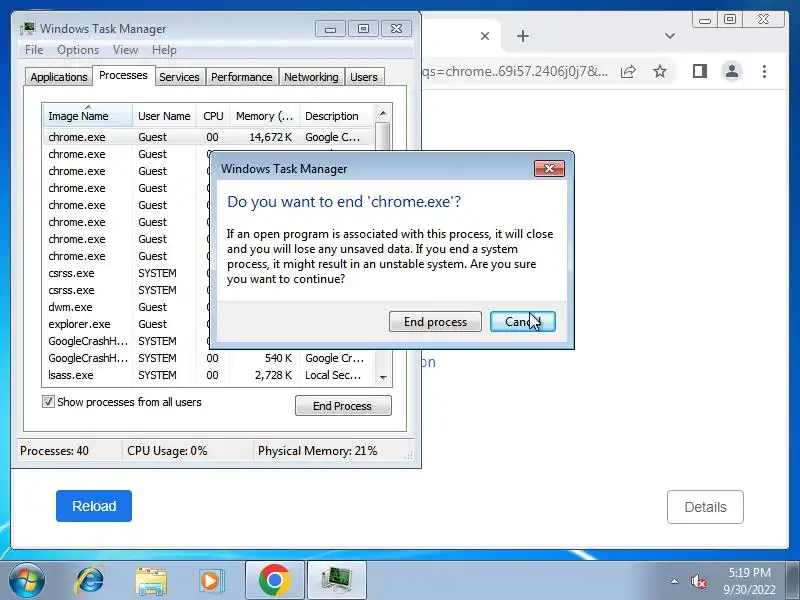Click Details button on Chrome page
This screenshot has width=800, height=600.
[x=705, y=507]
